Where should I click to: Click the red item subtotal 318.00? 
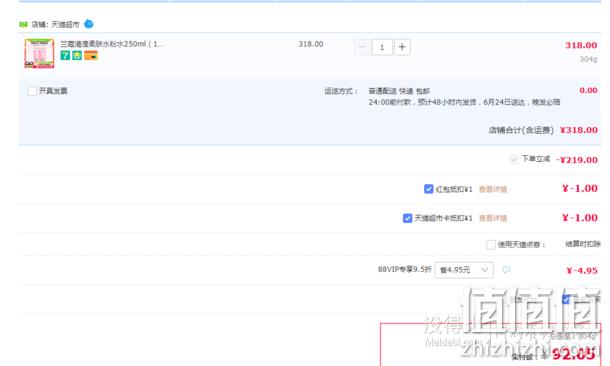pyautogui.click(x=581, y=45)
